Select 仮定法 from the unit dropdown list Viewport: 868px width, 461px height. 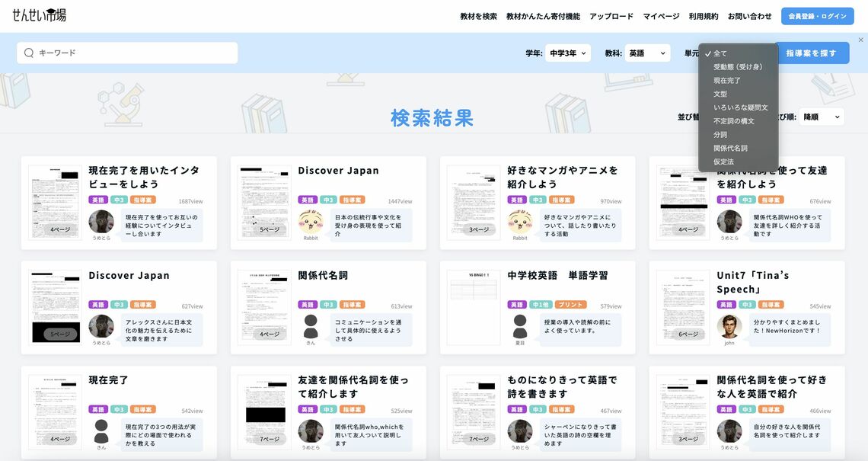coord(739,162)
